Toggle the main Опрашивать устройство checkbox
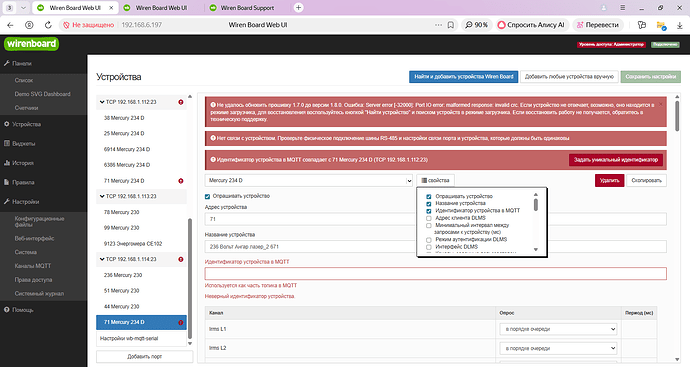This screenshot has width=690, height=367. pyautogui.click(x=207, y=196)
